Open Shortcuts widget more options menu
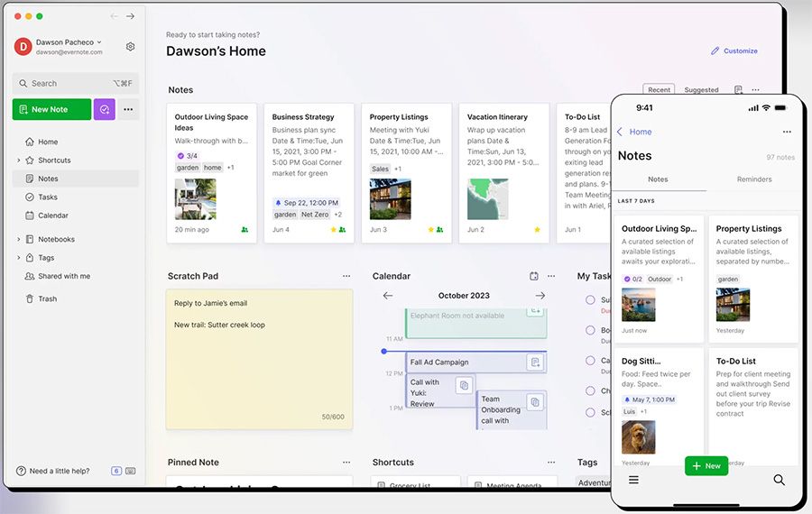 pyautogui.click(x=551, y=463)
